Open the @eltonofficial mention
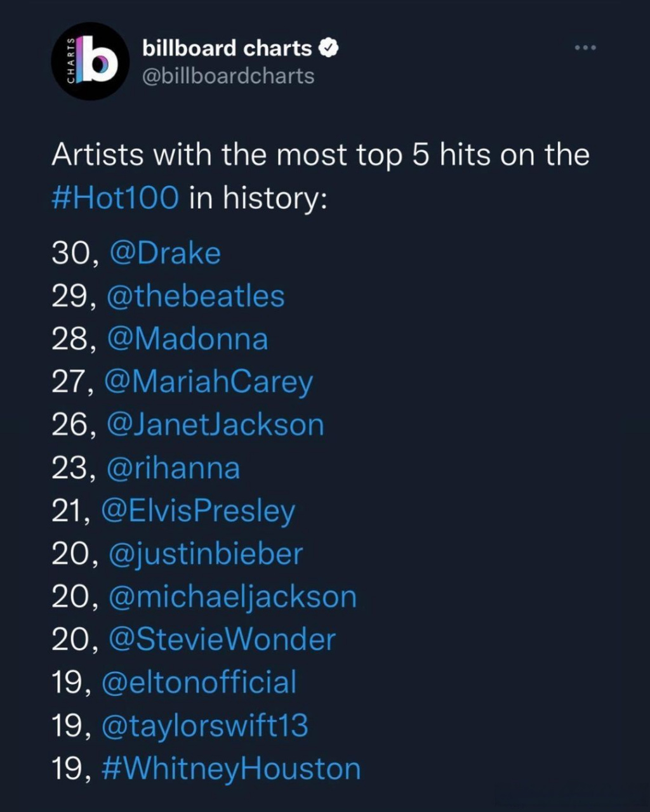The image size is (650, 812). click(x=199, y=683)
